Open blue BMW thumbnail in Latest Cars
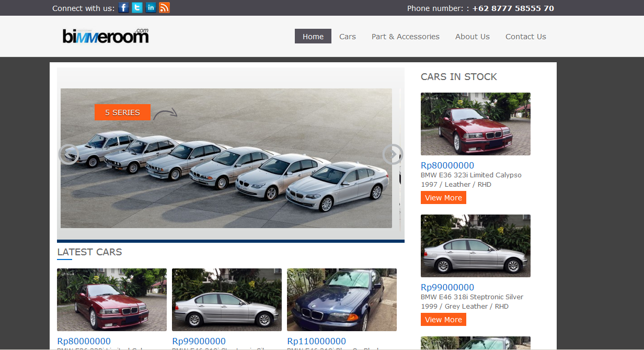This screenshot has height=350, width=644. pos(341,300)
